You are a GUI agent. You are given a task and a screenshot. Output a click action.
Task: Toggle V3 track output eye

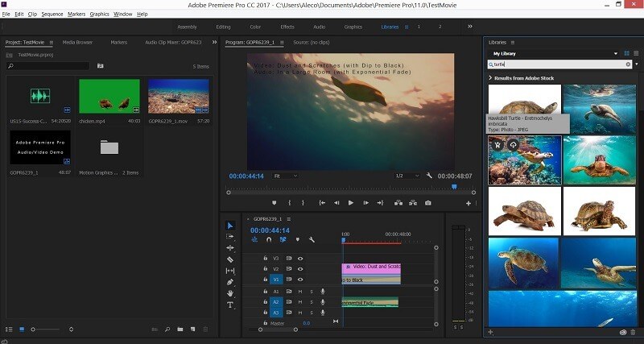[300, 259]
